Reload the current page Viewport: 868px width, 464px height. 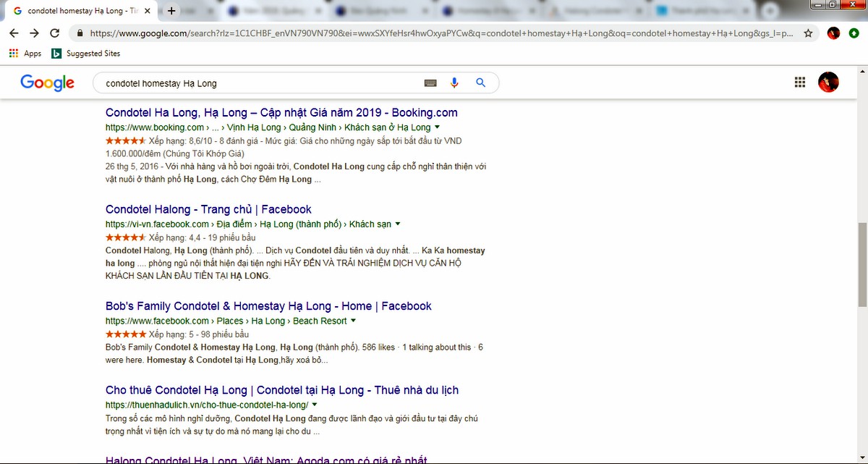click(54, 33)
